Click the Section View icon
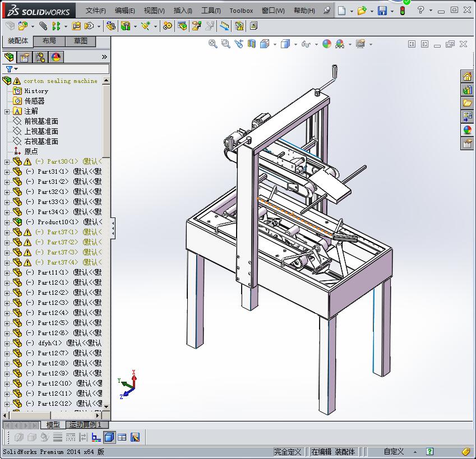Image resolution: width=476 pixels, height=459 pixels. (252, 44)
